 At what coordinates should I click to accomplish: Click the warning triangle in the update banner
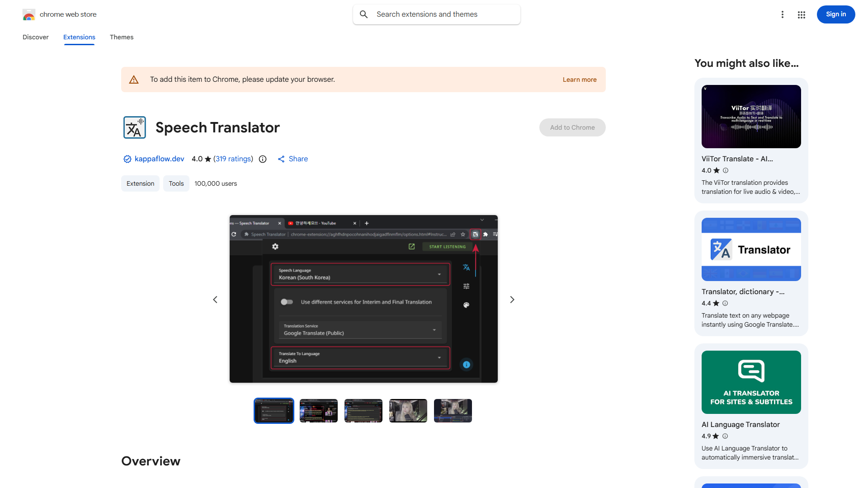pos(134,79)
